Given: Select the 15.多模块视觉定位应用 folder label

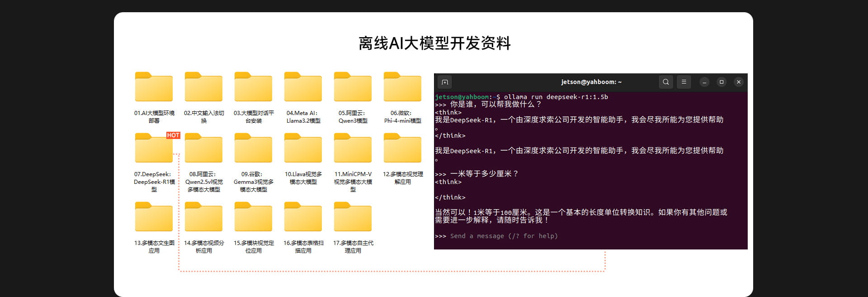Looking at the screenshot, I should pyautogui.click(x=254, y=247).
